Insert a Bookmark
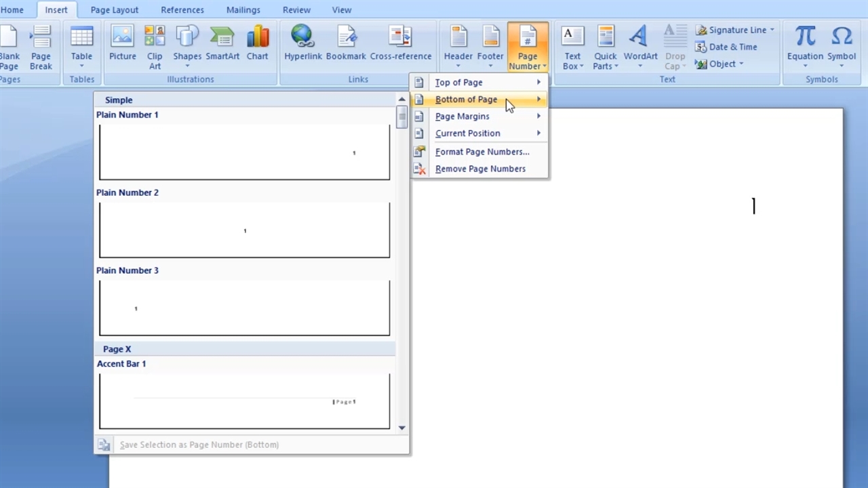 click(x=346, y=45)
